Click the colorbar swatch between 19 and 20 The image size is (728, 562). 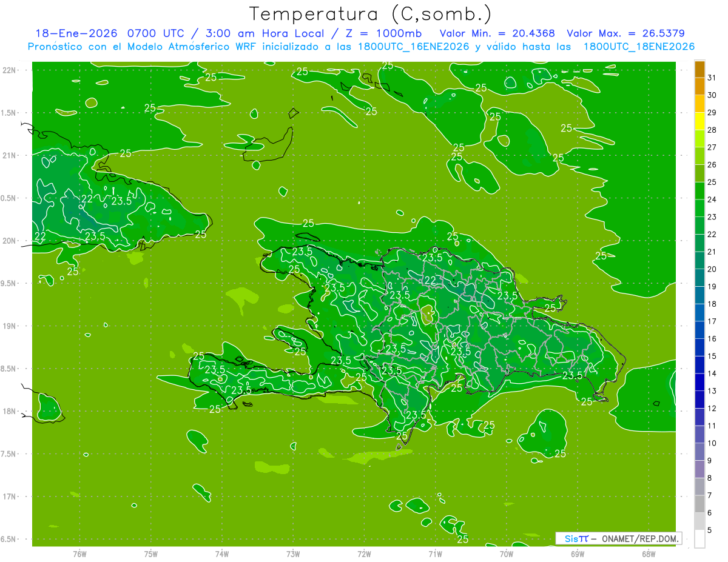[699, 278]
